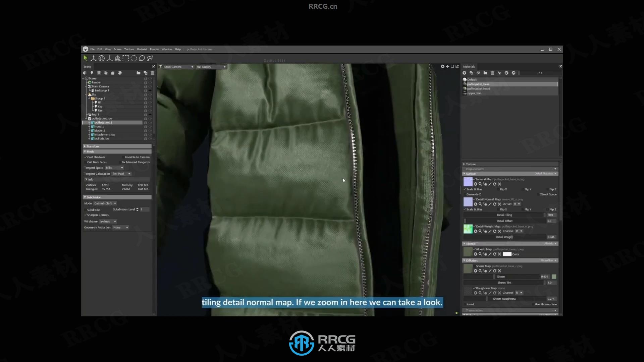
Task: Enable the Subdivide checkbox
Action: click(x=86, y=210)
